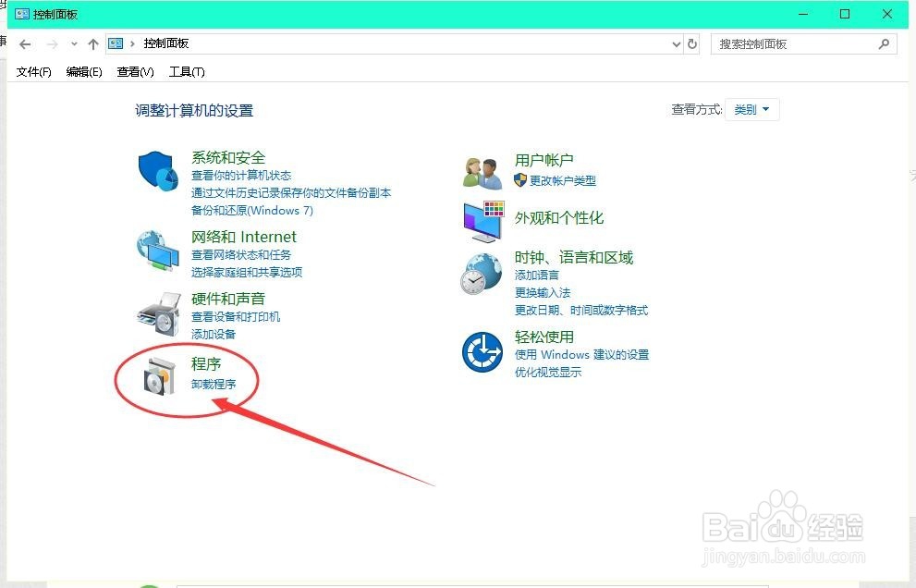Expand the address bar history chevron
916x588 pixels.
674,43
